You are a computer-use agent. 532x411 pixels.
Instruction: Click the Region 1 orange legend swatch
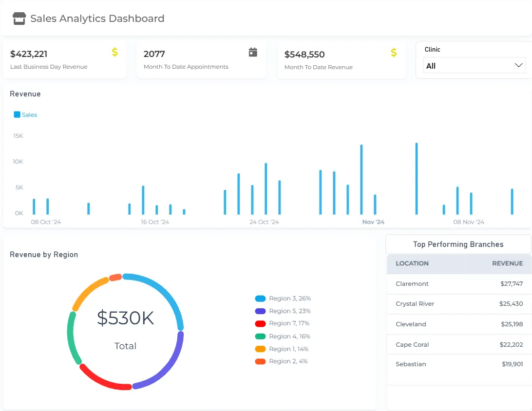(260, 349)
